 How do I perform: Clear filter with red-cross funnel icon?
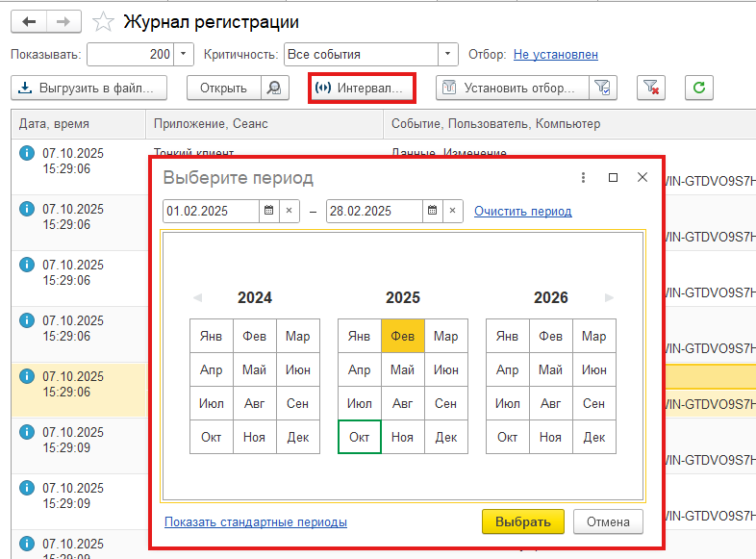651,88
